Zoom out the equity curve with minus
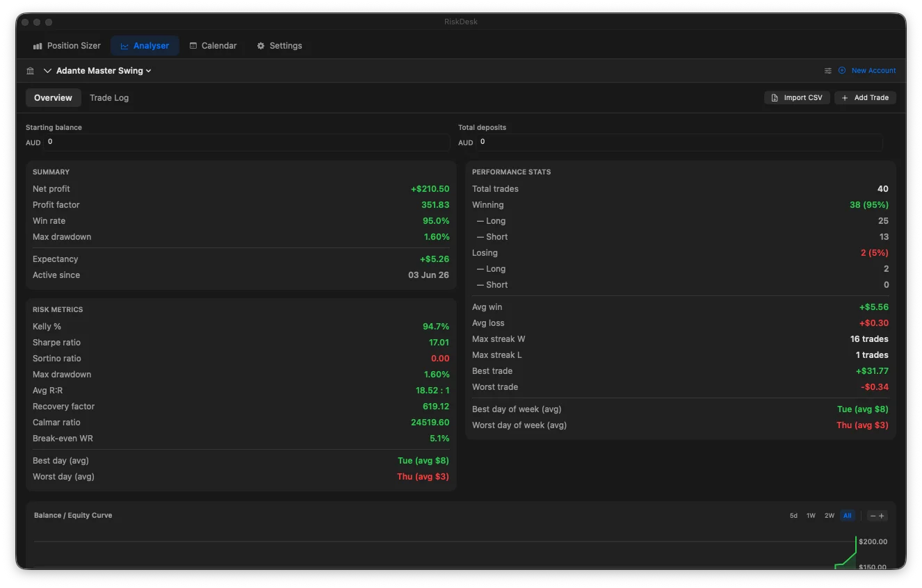Screen dimensions: 922x588 (873, 516)
